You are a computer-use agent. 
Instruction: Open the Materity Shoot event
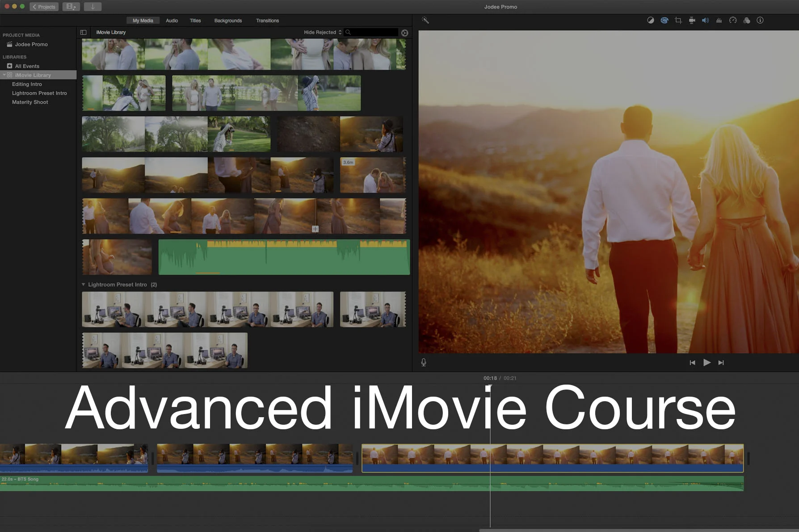[30, 102]
